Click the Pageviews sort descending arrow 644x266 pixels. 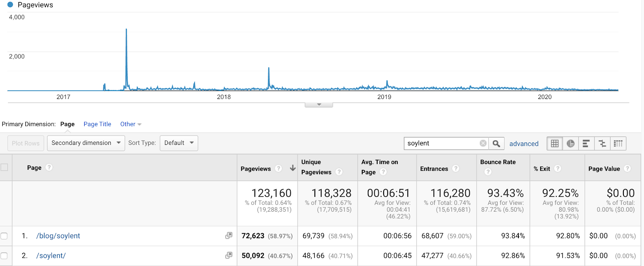[293, 168]
